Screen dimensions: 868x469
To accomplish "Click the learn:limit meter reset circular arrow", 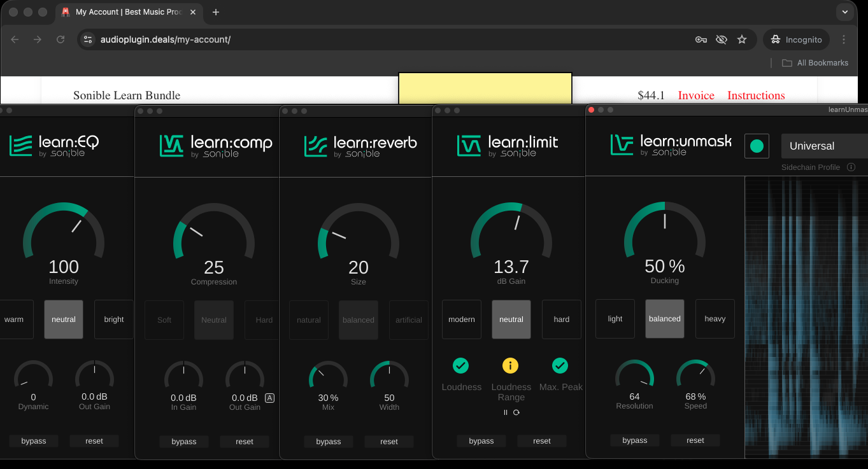I will point(516,412).
